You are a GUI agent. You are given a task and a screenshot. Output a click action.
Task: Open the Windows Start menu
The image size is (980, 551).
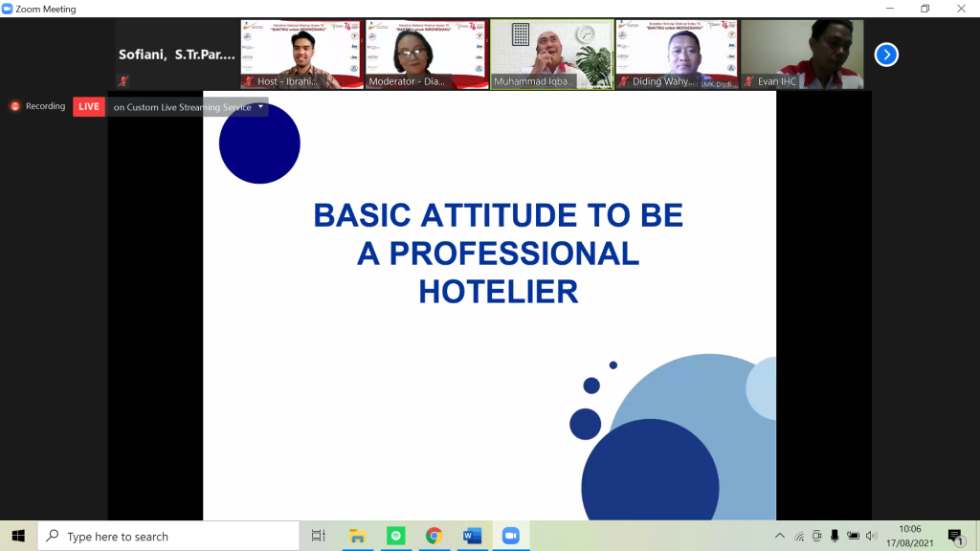(18, 536)
